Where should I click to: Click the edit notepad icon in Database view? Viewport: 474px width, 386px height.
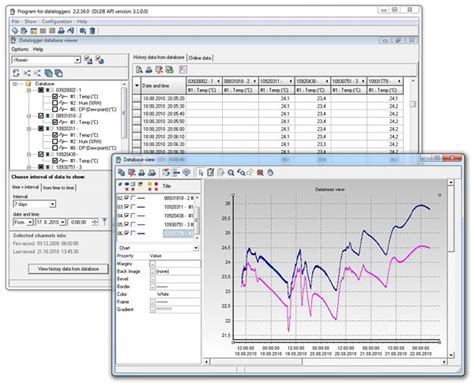(210, 172)
